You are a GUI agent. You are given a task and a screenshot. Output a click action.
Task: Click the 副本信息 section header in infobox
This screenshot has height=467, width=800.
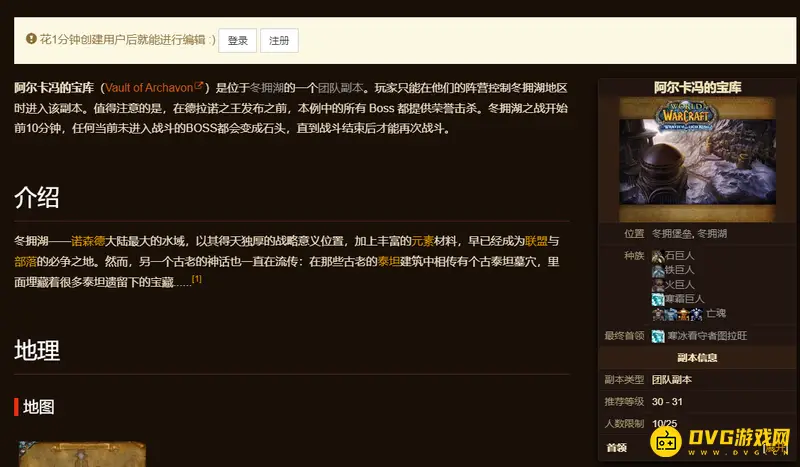tap(697, 358)
